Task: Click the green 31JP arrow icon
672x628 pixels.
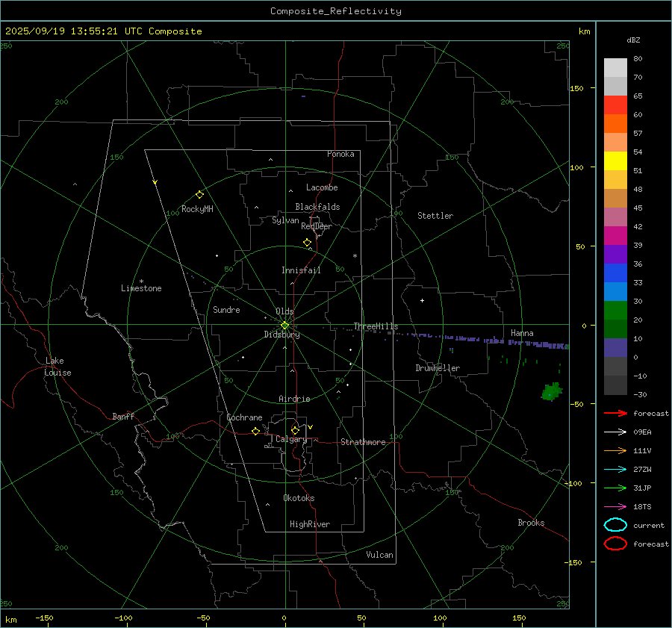Action: tap(615, 488)
